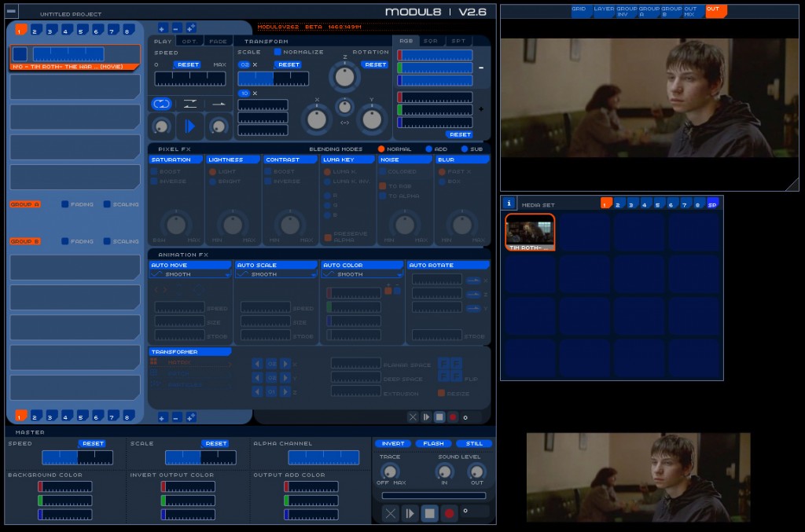Enable Group B Fading checkbox

[x=64, y=241]
